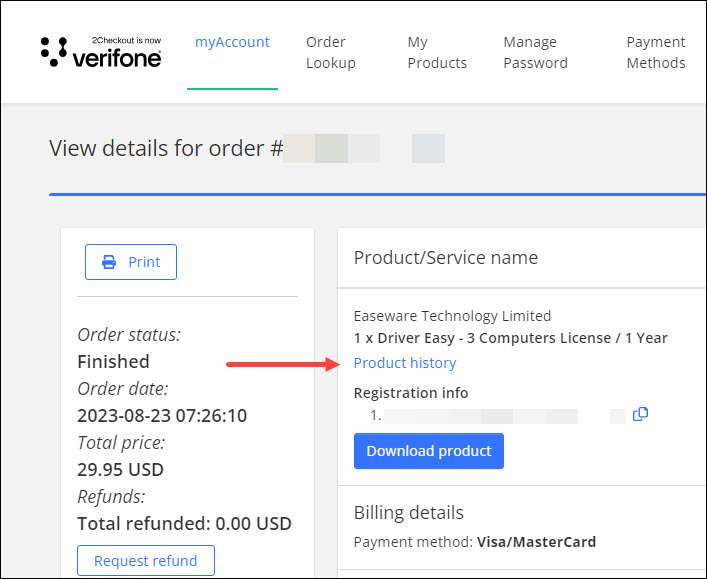Copy the registration key with the copy icon
The width and height of the screenshot is (707, 579).
tap(641, 414)
